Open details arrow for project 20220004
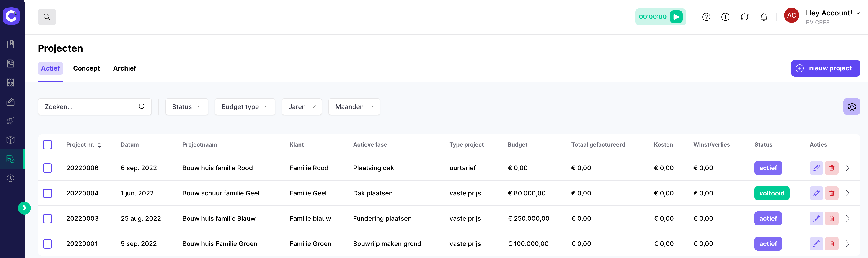 click(x=847, y=193)
